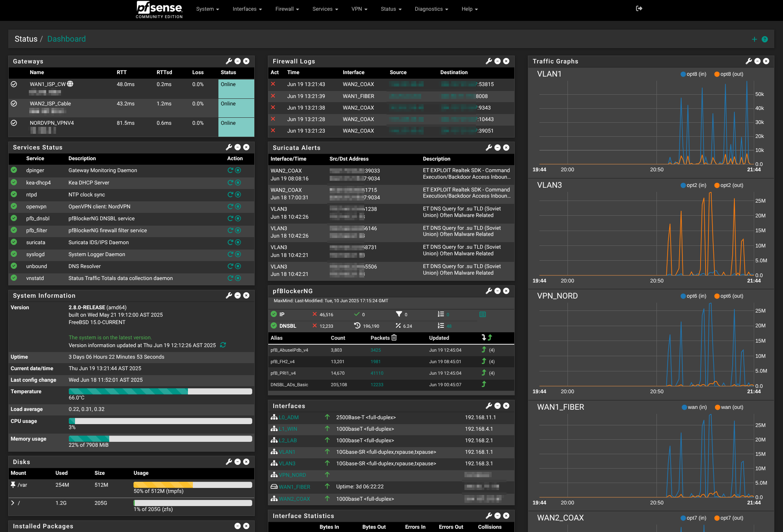Click the Memory usage progress bar

point(160,439)
